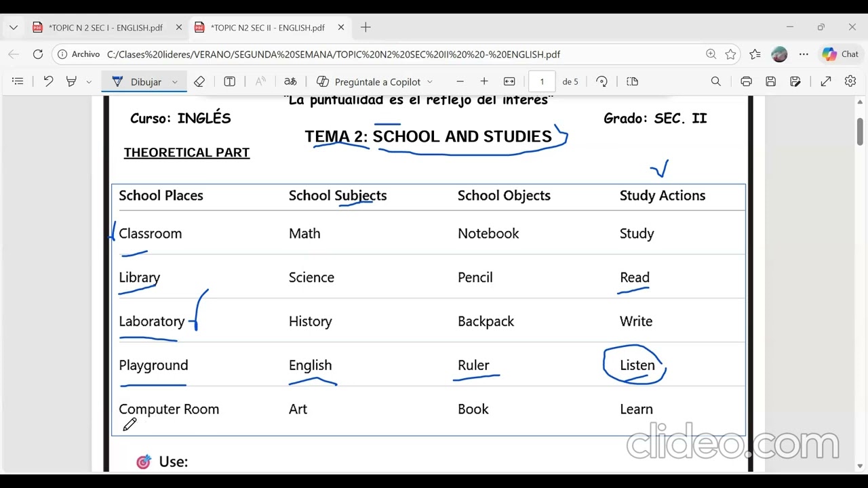Click the Math table cell

pyautogui.click(x=304, y=233)
